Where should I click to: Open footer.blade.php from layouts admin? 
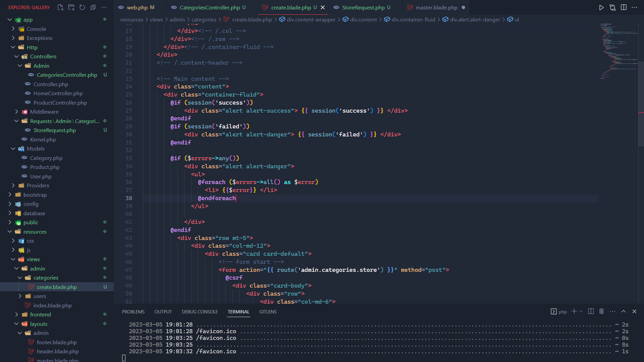tap(57, 343)
